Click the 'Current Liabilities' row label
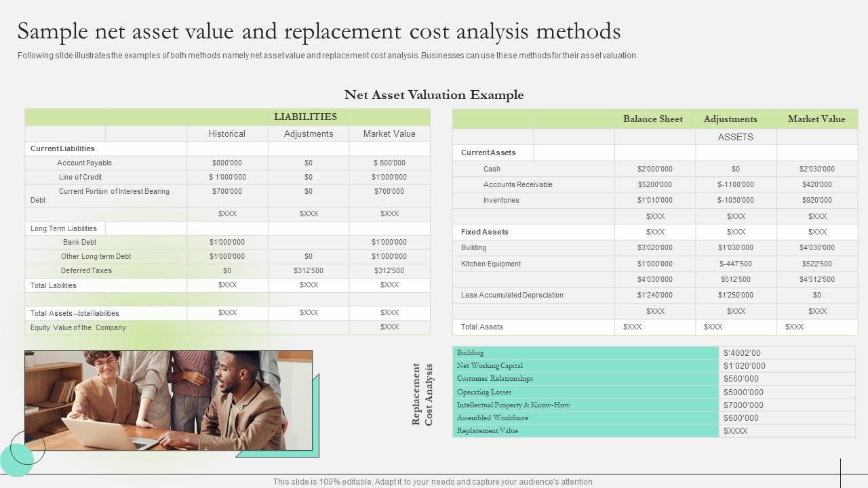 click(x=62, y=148)
